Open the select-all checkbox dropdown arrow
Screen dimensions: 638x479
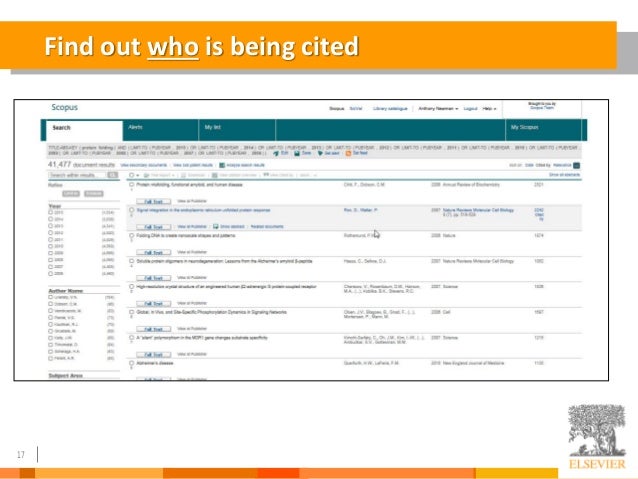[x=138, y=175]
